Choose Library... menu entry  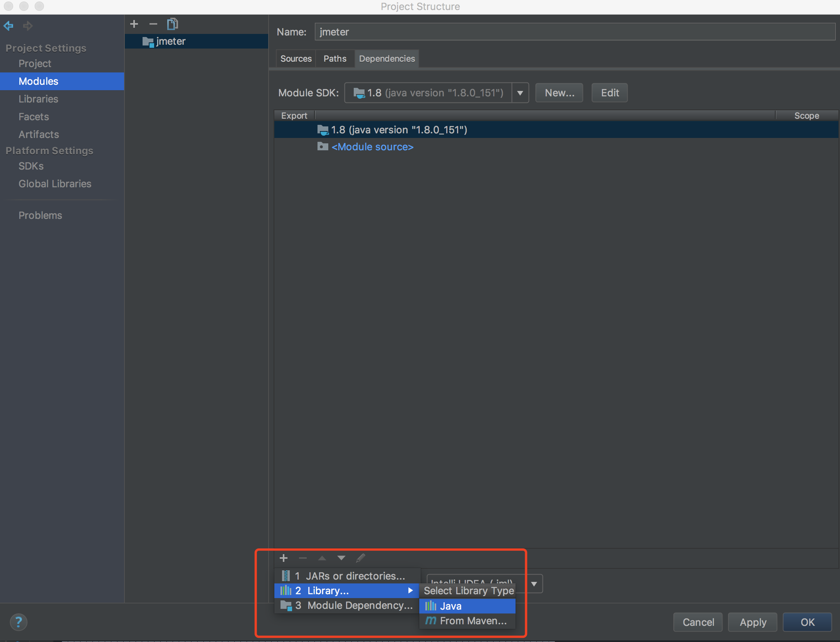click(x=346, y=590)
